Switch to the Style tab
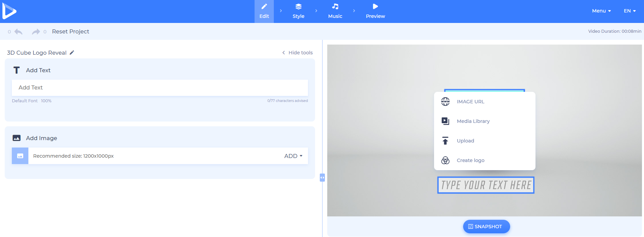Screen dimensions: 644x237 (x=298, y=11)
